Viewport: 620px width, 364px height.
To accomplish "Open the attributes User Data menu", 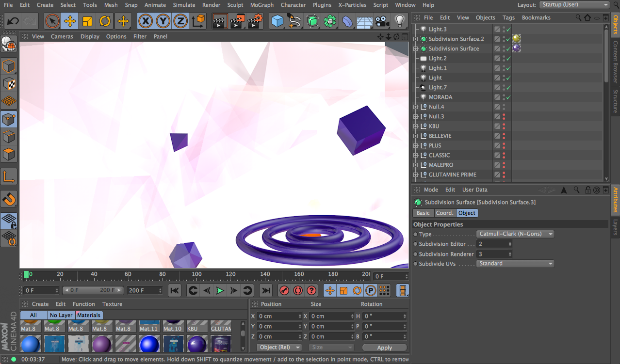I will pyautogui.click(x=474, y=190).
